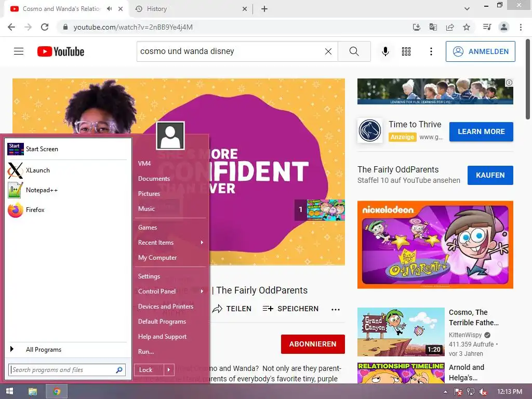The image size is (532, 399).
Task: Open the tab search dropdown chevron
Action: [467, 9]
